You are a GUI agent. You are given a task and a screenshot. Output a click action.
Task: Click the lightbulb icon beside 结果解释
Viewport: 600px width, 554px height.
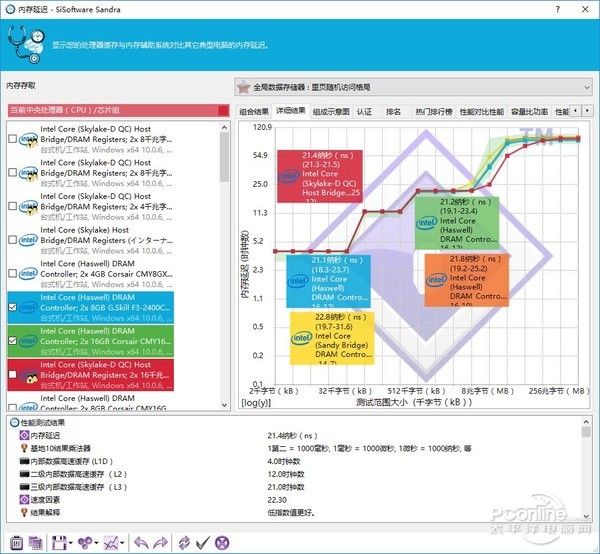click(x=24, y=512)
